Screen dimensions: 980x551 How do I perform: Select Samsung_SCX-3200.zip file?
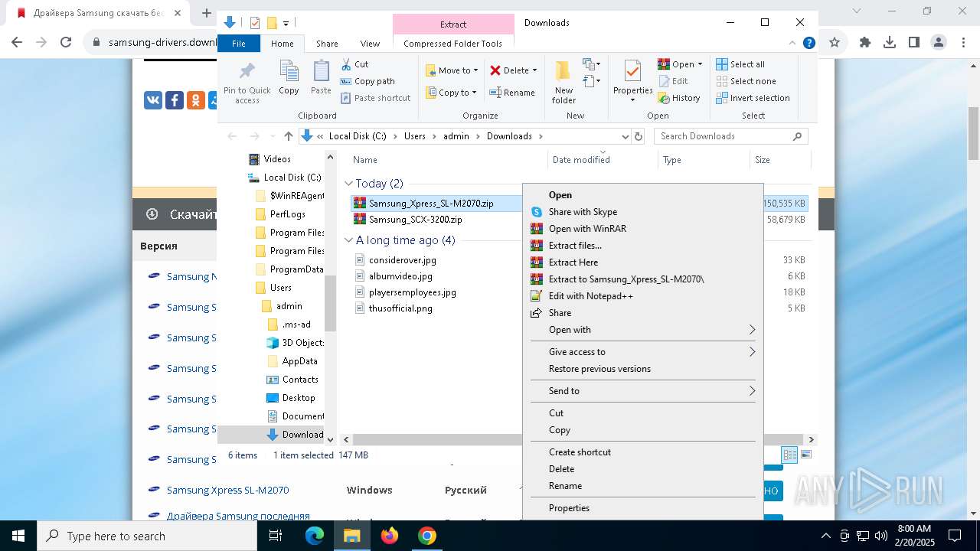point(415,220)
